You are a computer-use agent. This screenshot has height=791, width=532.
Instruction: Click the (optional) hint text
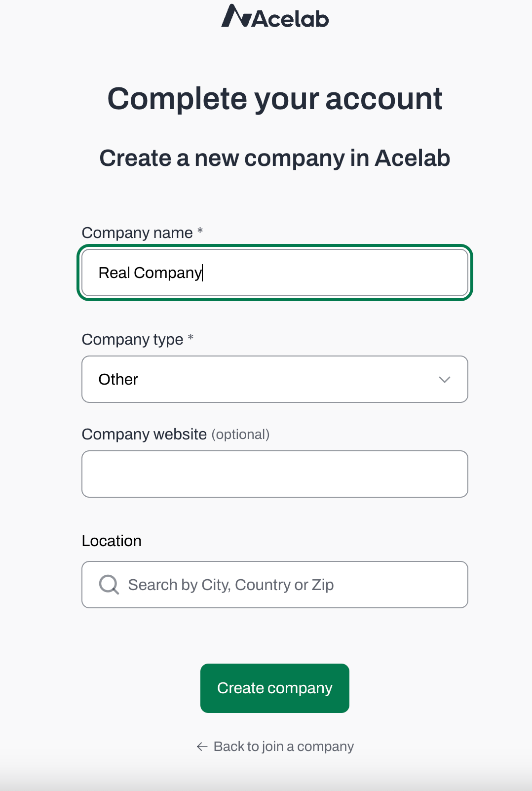(x=240, y=435)
